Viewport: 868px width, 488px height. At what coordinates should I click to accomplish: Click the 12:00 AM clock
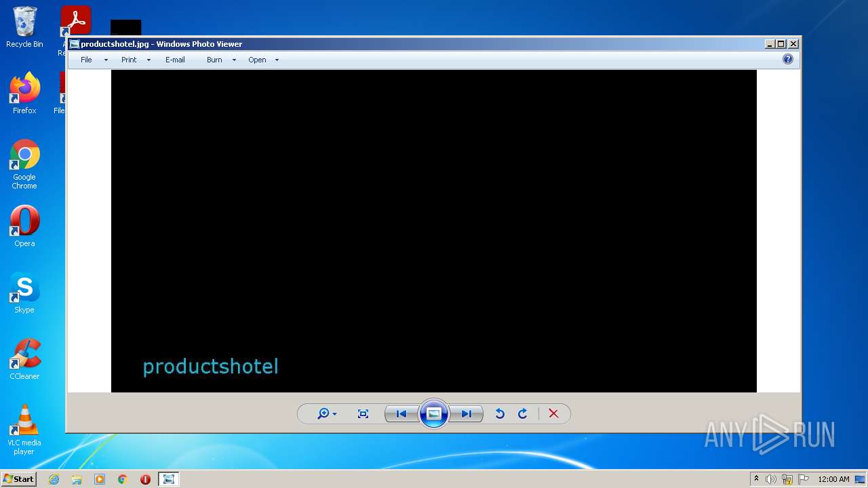point(833,479)
